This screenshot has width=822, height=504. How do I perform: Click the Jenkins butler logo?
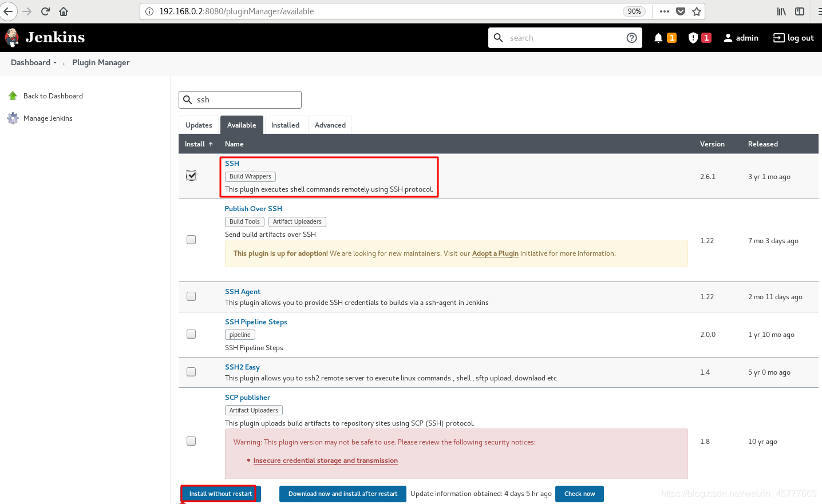[11, 38]
